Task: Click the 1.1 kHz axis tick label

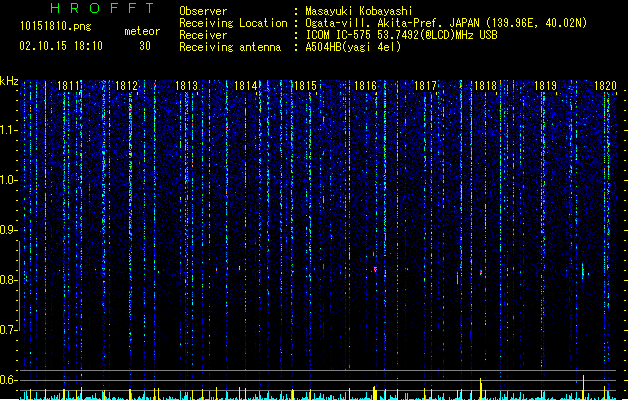Action: click(8, 130)
